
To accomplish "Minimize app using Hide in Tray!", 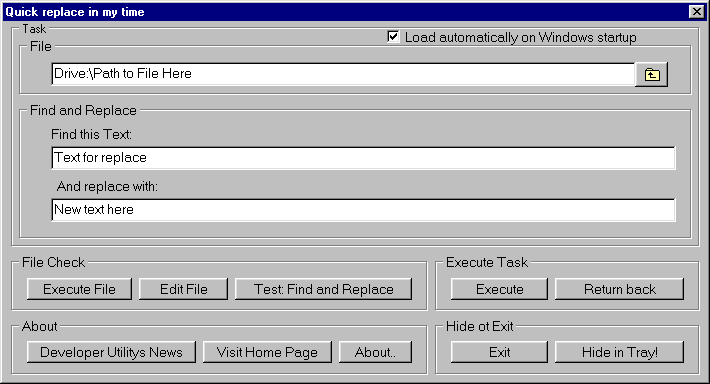I will point(619,352).
